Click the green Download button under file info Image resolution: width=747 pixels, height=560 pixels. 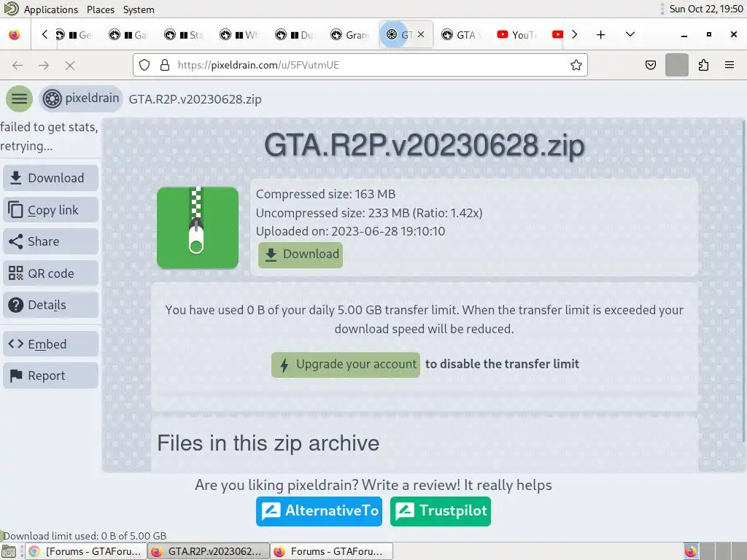(x=301, y=254)
